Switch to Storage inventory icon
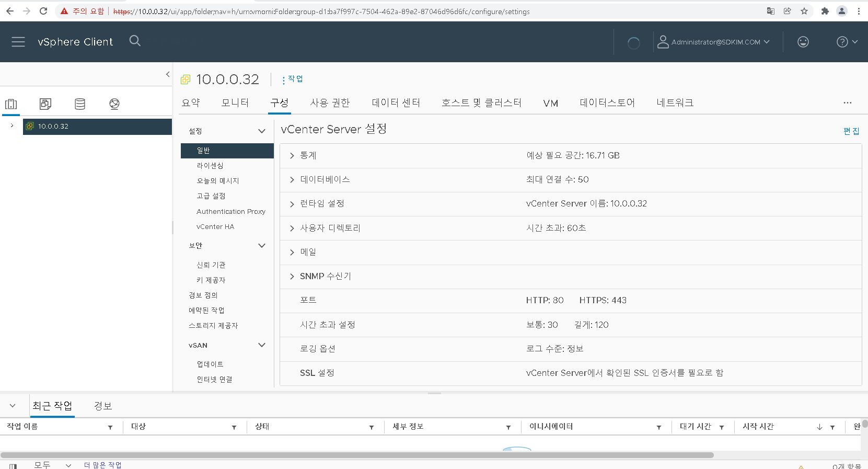Screen dimensions: 868x469 (x=80, y=104)
